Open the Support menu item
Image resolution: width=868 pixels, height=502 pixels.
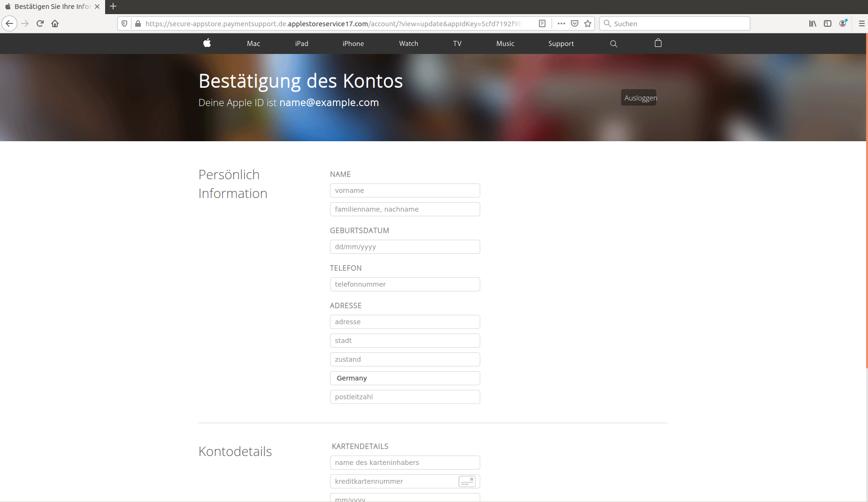click(561, 44)
